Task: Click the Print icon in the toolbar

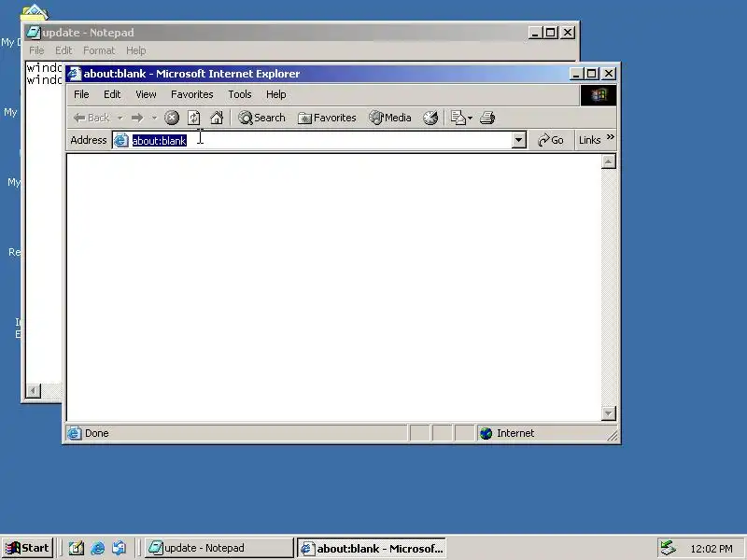Action: coord(487,118)
